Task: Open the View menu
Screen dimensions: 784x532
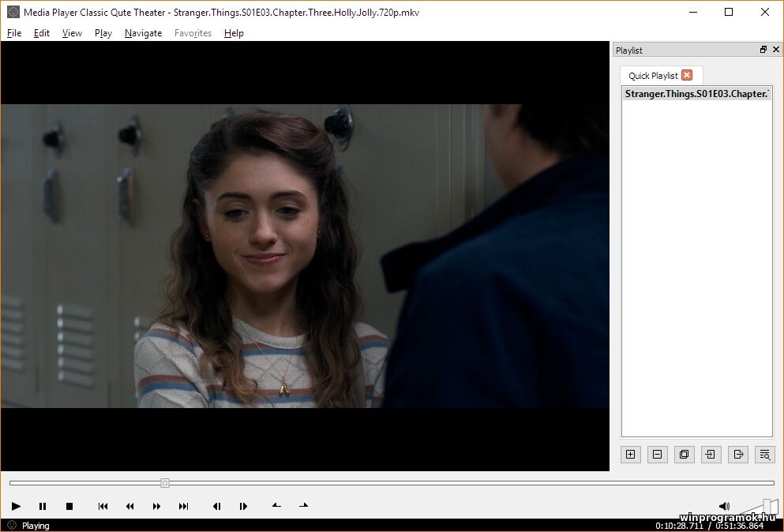Action: pos(72,32)
